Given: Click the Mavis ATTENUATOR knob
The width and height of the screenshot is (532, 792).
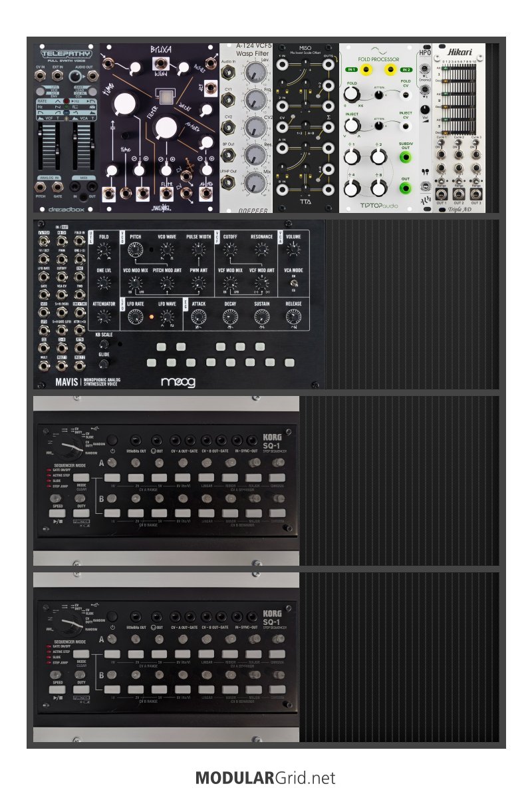Looking at the screenshot, I should pyautogui.click(x=104, y=317).
